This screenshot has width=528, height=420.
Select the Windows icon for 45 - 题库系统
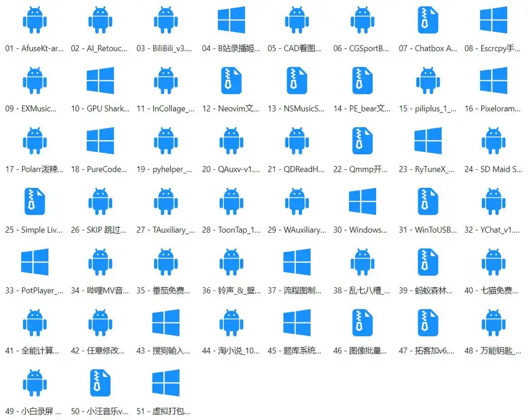click(297, 322)
